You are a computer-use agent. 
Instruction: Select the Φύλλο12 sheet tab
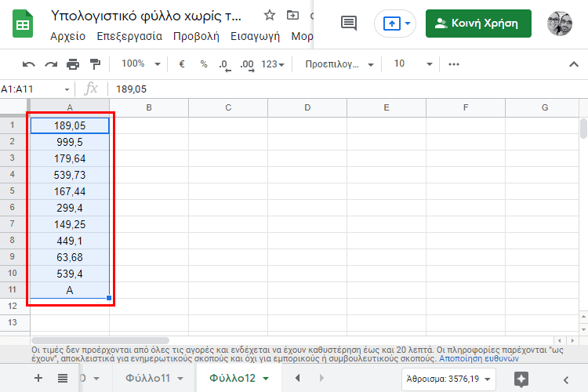point(233,378)
